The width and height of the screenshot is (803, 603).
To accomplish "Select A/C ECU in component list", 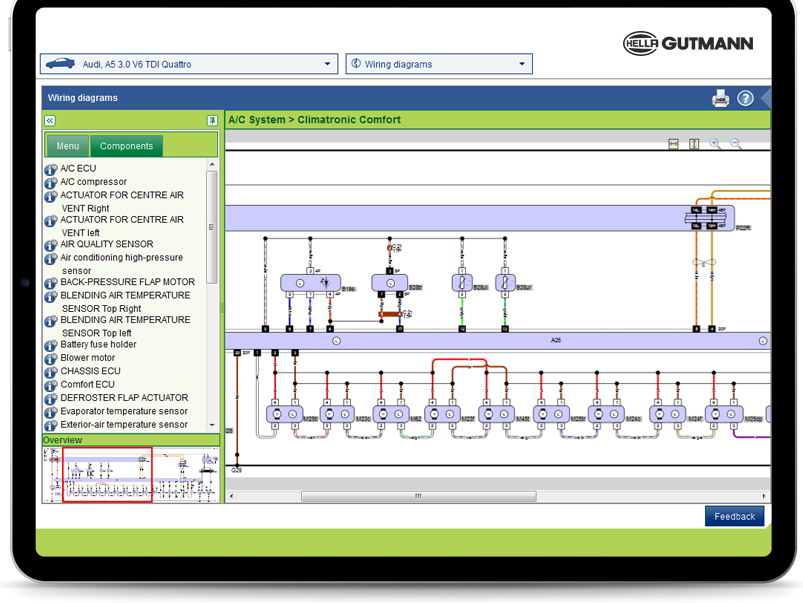I will (x=78, y=169).
